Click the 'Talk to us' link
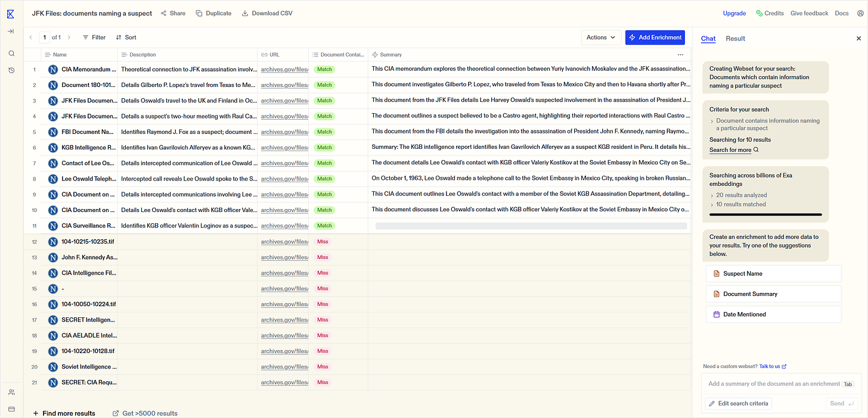 [773, 366]
